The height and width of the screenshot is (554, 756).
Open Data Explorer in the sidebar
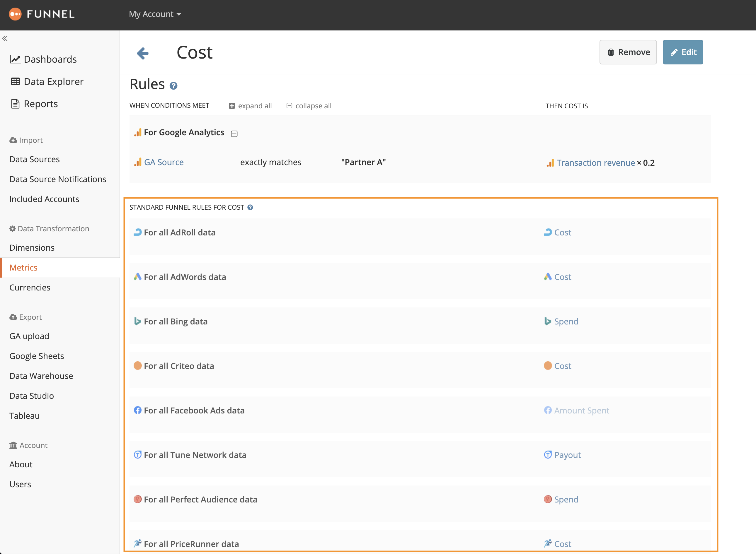[x=54, y=81]
